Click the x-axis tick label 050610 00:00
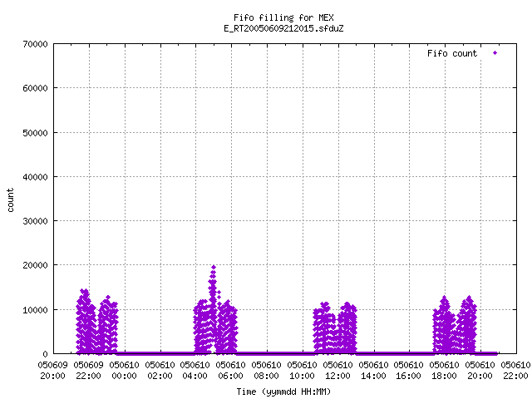532x399 pixels. pos(124,371)
